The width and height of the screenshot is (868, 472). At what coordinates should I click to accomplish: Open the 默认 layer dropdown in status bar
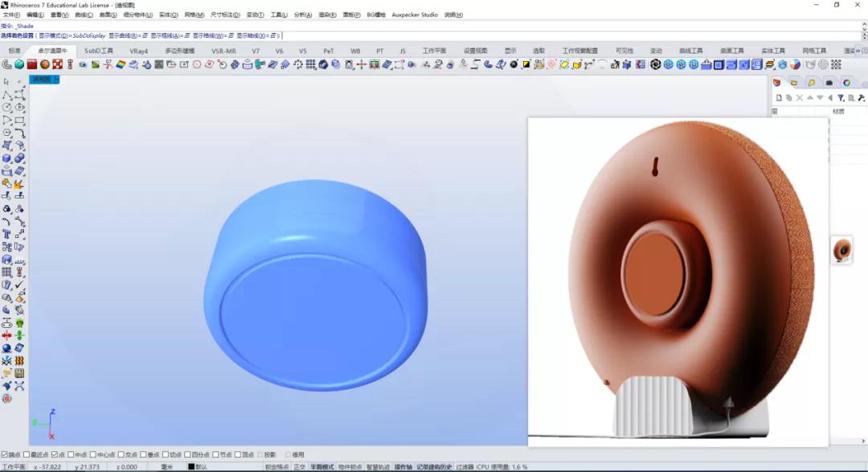[x=202, y=467]
